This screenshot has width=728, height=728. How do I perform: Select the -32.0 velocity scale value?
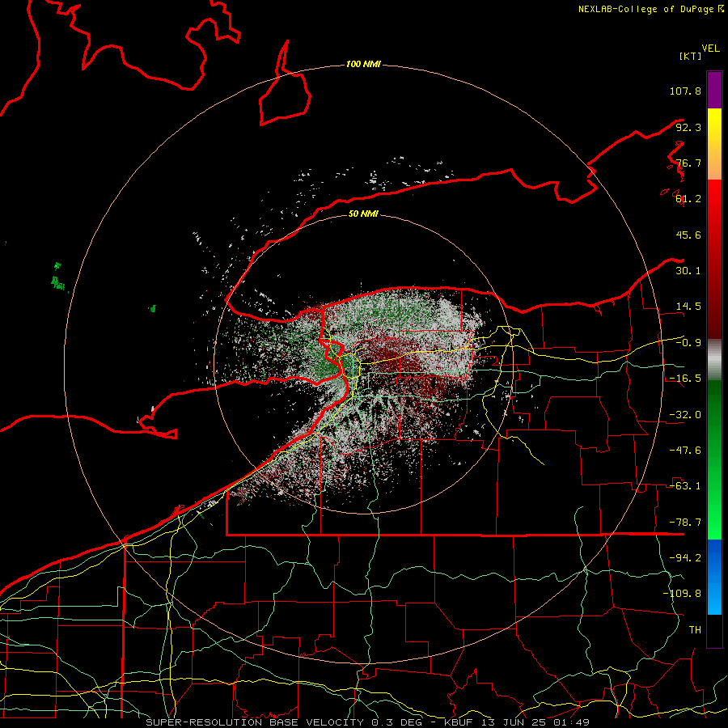(x=685, y=415)
